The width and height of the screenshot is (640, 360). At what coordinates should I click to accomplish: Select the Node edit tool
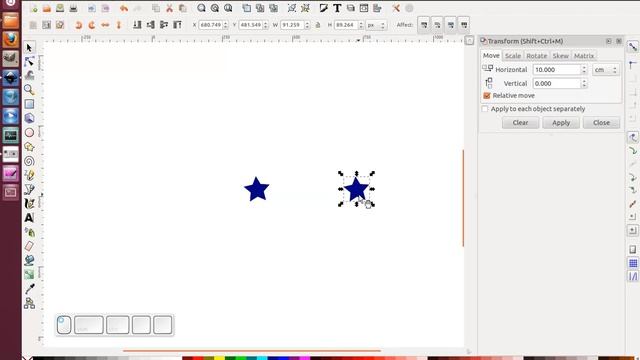pyautogui.click(x=29, y=62)
